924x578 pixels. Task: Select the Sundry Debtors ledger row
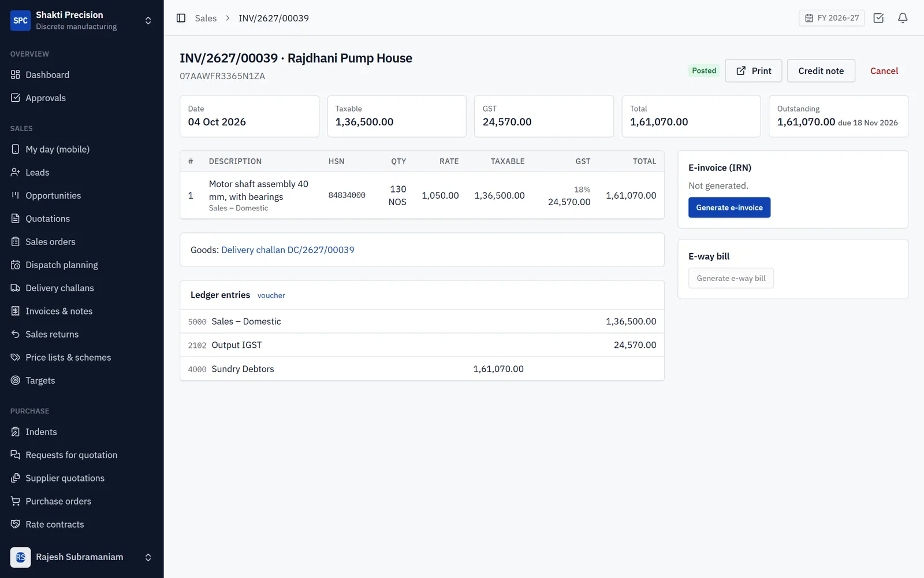pos(422,369)
